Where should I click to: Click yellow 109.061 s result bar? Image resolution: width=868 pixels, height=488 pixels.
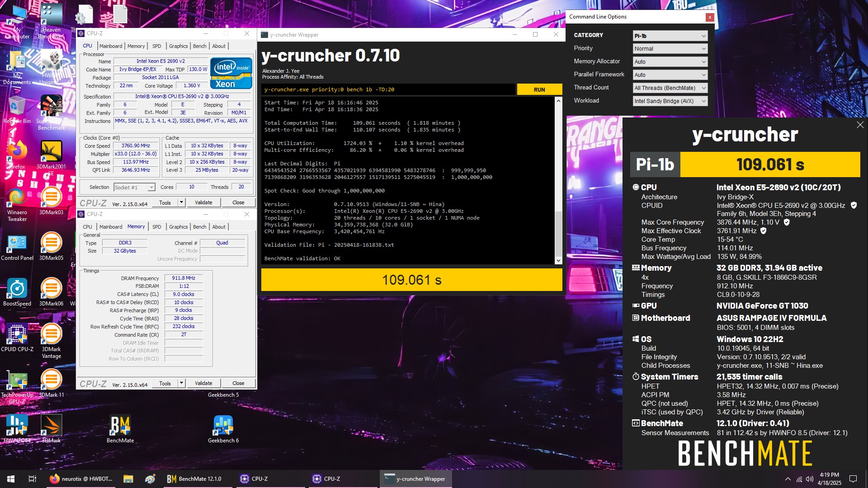coord(411,280)
